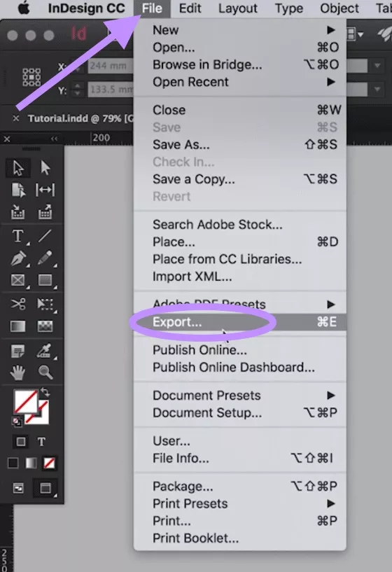This screenshot has width=392, height=572.
Task: Select the Rectangle tool
Action: pyautogui.click(x=45, y=280)
